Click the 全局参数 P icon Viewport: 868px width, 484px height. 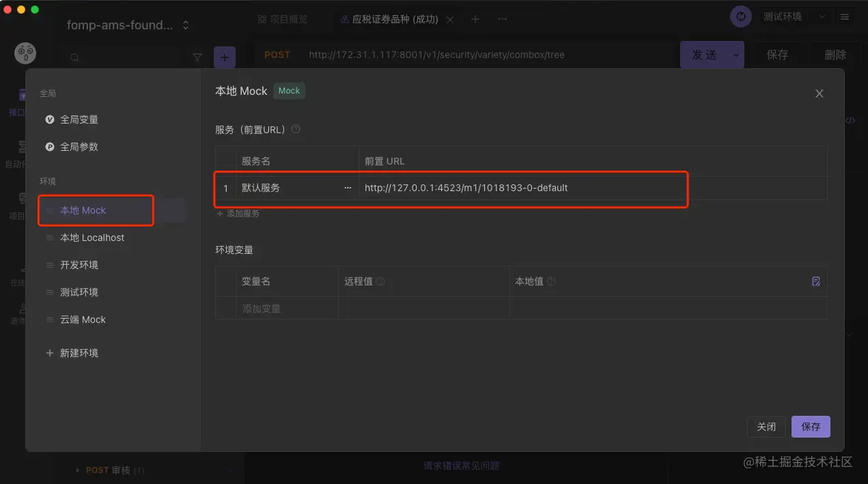coord(50,147)
